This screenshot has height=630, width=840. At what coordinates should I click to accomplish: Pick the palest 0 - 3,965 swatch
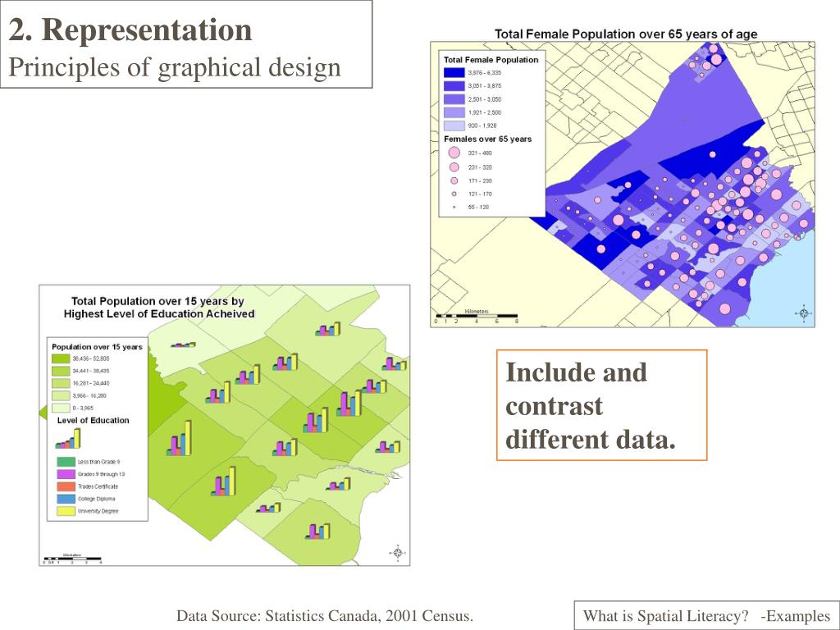[x=61, y=409]
